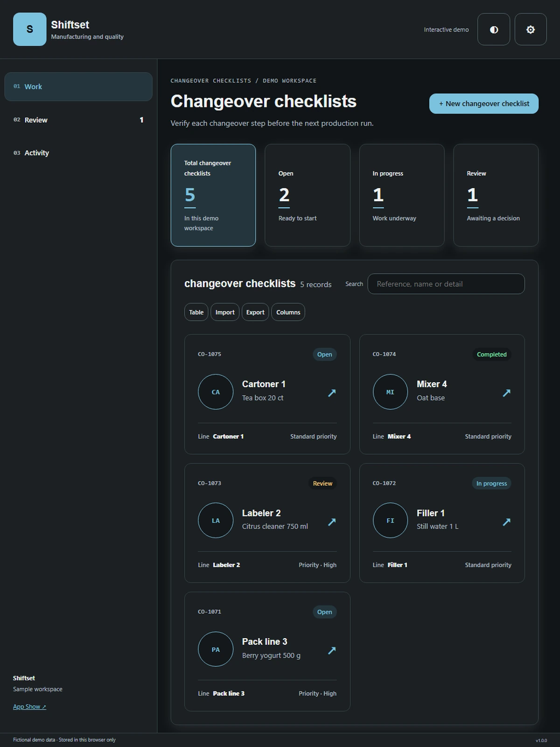560x747 pixels.
Task: Click the PA avatar circle
Action: (x=216, y=649)
